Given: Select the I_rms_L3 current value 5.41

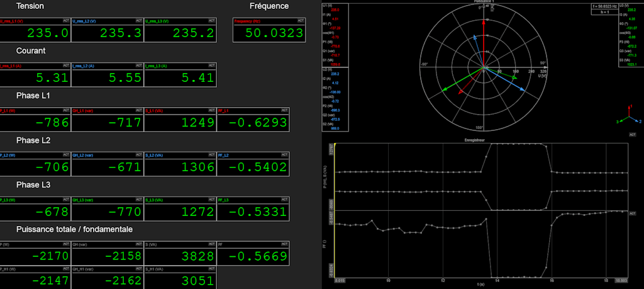Looking at the screenshot, I should [x=197, y=77].
